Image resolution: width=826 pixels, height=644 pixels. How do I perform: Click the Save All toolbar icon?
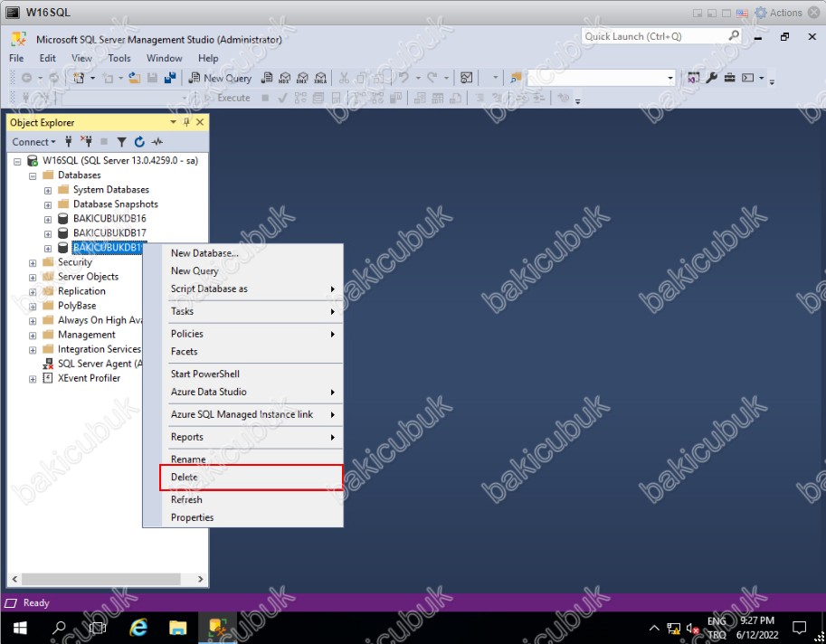point(169,78)
